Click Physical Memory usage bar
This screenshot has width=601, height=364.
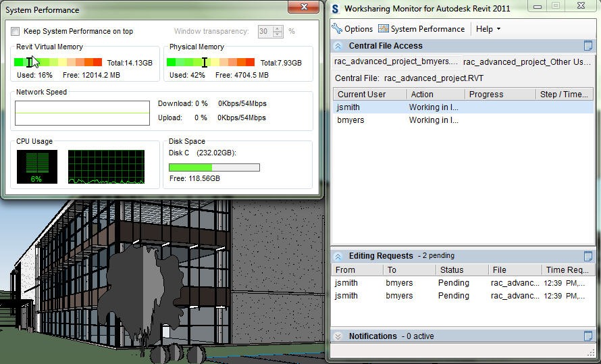[211, 62]
